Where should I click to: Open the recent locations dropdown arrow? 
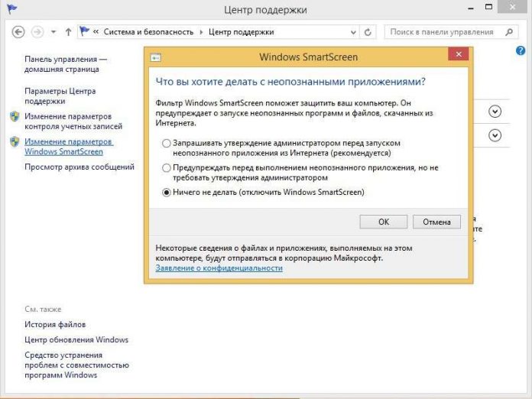tap(54, 32)
